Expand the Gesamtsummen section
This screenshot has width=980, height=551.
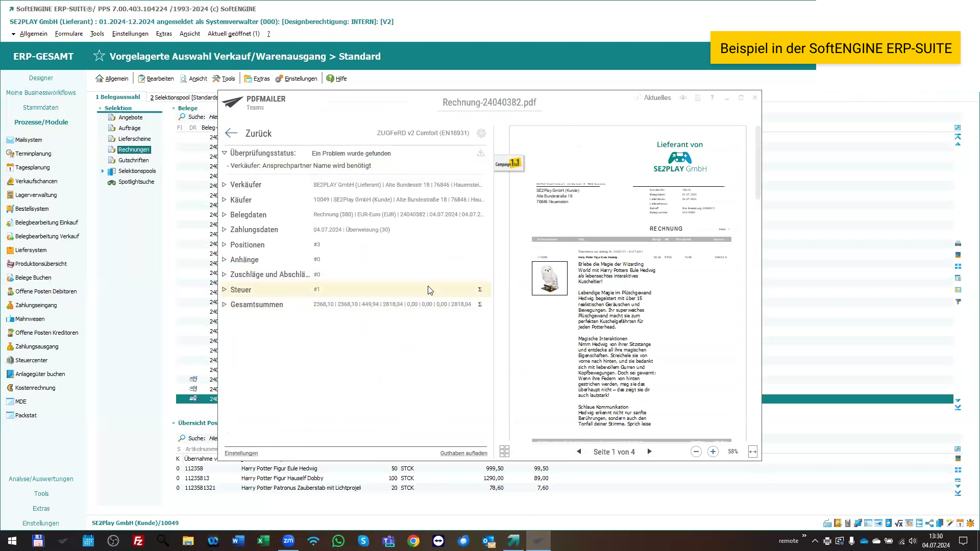(224, 304)
